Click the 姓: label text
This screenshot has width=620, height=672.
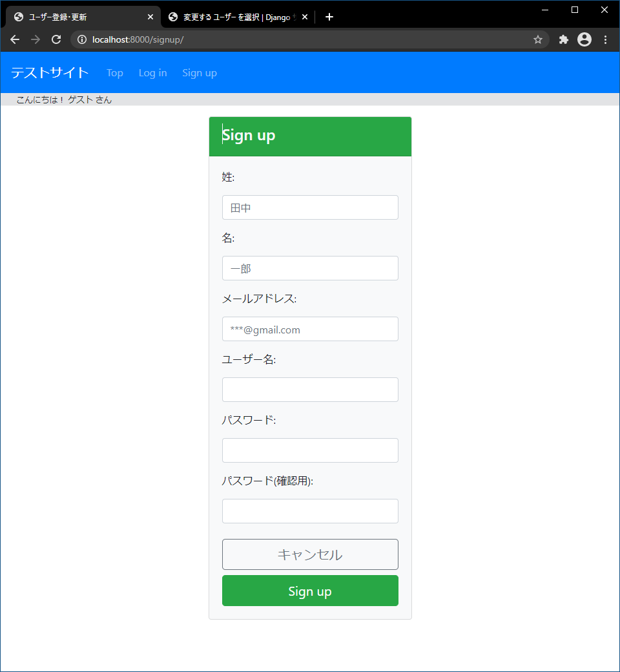pyautogui.click(x=228, y=177)
